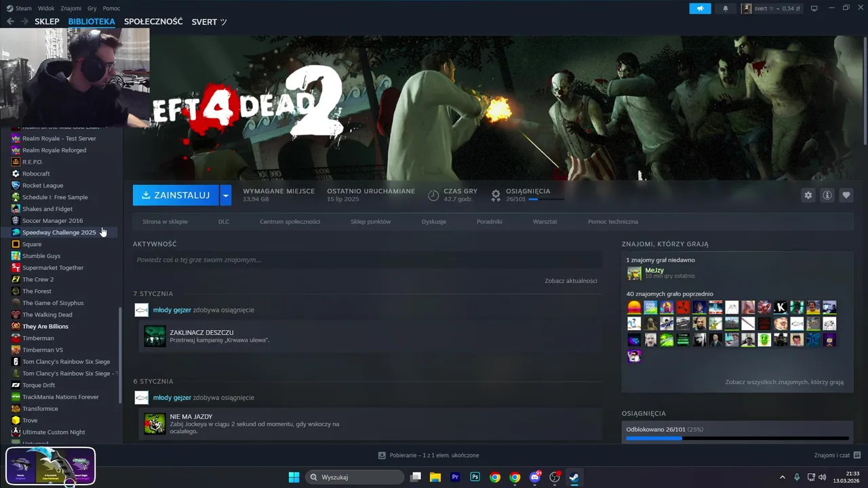
Task: Open OBS Studio from taskbar
Action: (555, 477)
